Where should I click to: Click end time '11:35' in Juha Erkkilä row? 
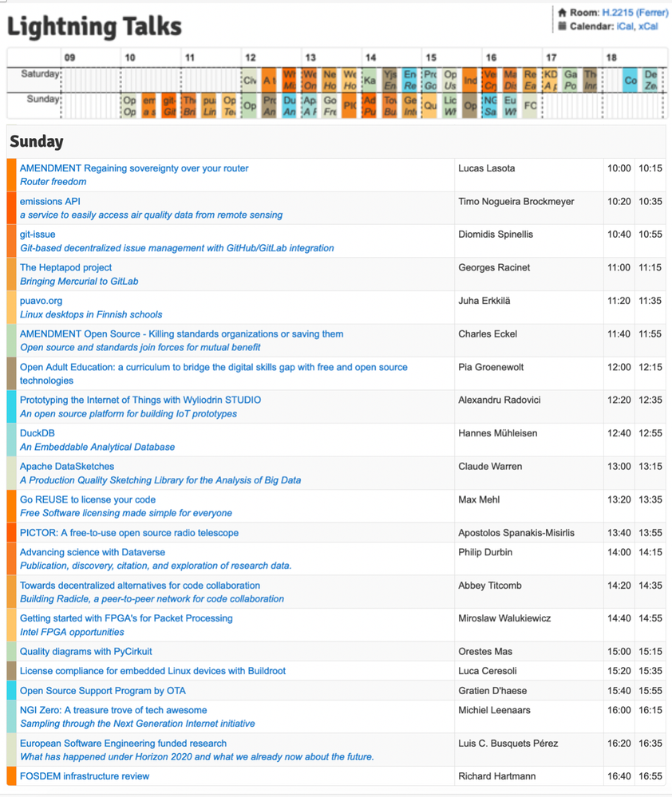[x=650, y=301]
